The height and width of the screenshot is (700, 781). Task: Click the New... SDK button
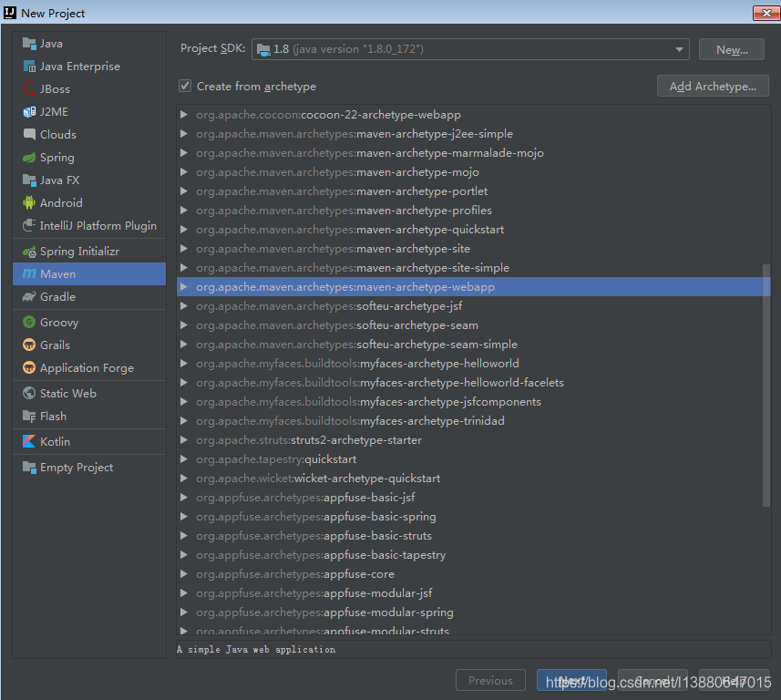731,49
